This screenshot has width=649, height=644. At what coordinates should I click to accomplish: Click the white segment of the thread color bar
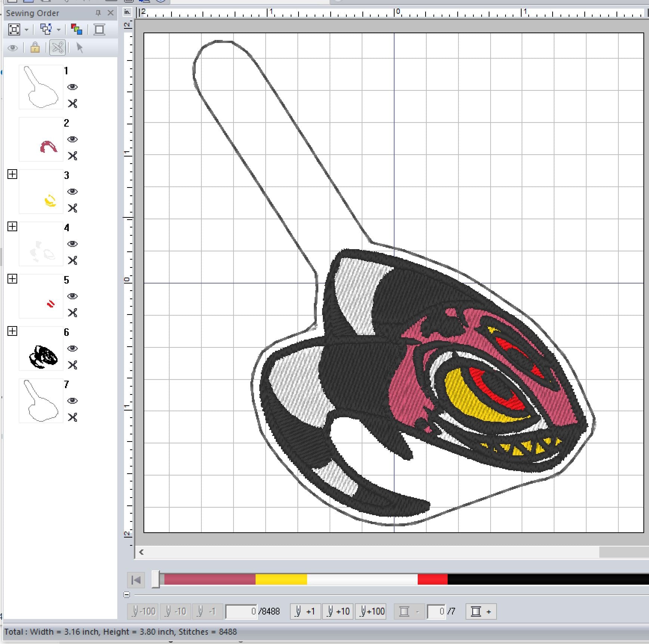tap(362, 579)
